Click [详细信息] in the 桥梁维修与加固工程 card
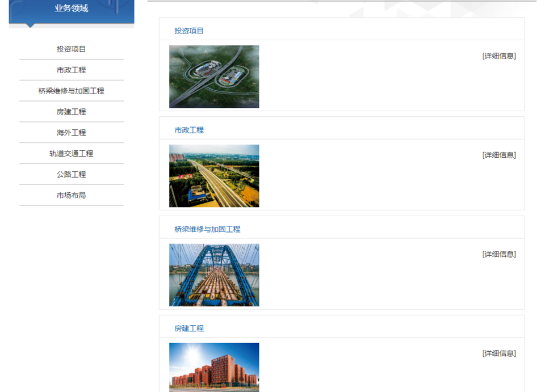 tap(499, 254)
